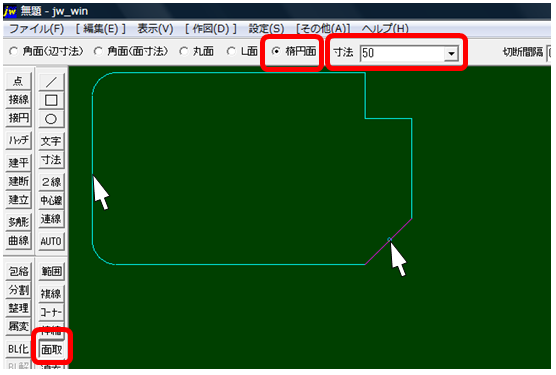Choose the 分割 divide tool
The image size is (556, 375).
click(18, 290)
